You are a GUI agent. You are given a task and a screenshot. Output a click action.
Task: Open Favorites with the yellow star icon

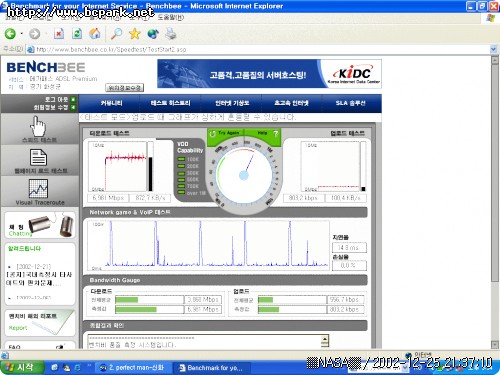(135, 33)
